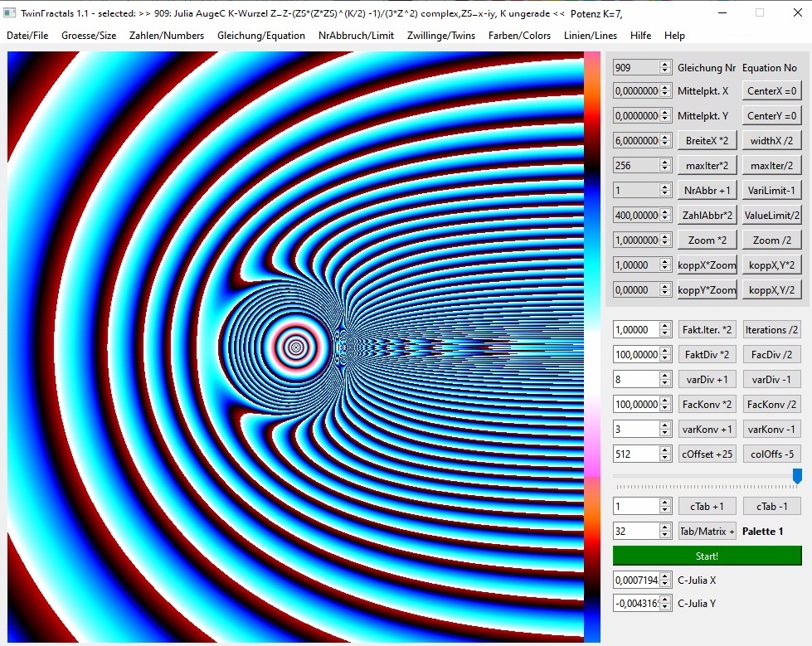Click the Zoom *2 button
Viewport: 812px width, 646px height.
click(x=707, y=240)
